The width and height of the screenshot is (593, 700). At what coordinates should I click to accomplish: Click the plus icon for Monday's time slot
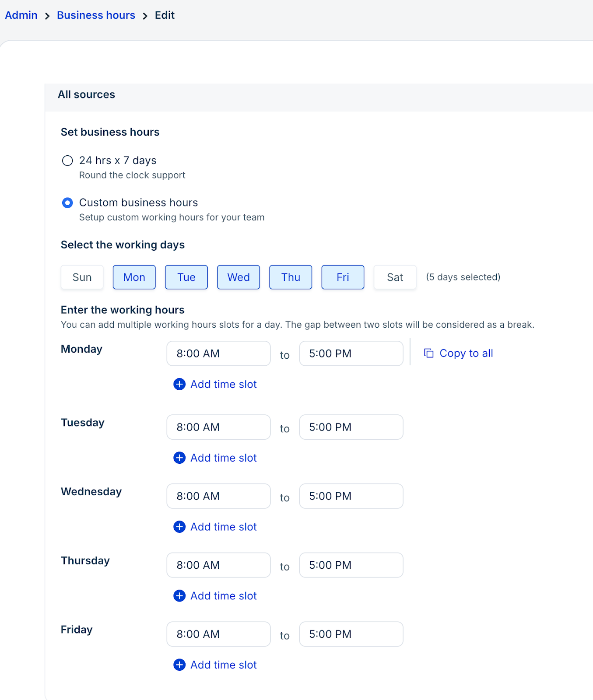(179, 384)
